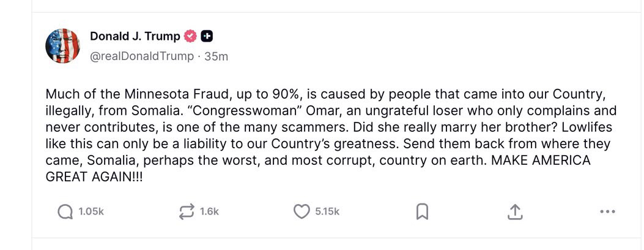The width and height of the screenshot is (644, 250).
Task: Click the 5.15k like count
Action: [x=327, y=211]
